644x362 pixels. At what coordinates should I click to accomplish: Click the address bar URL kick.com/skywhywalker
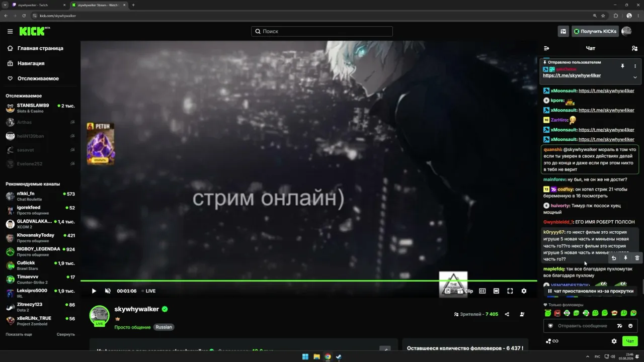pos(58,16)
